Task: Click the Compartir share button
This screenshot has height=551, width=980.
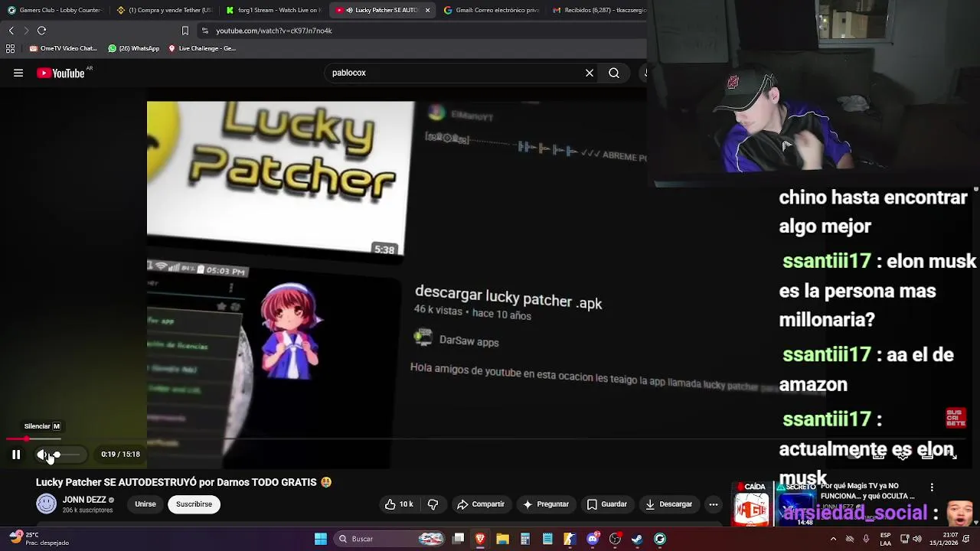Action: point(480,504)
